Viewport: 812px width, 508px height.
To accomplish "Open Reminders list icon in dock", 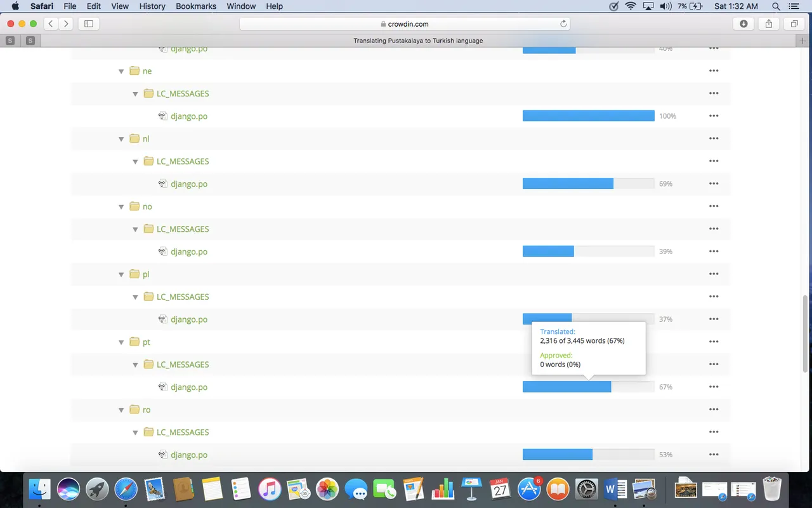I will (x=240, y=489).
